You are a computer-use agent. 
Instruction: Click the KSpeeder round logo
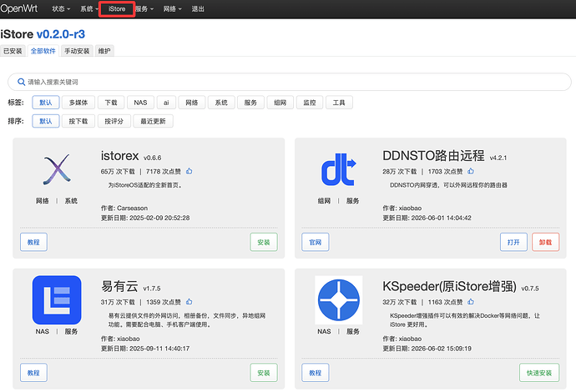338,300
